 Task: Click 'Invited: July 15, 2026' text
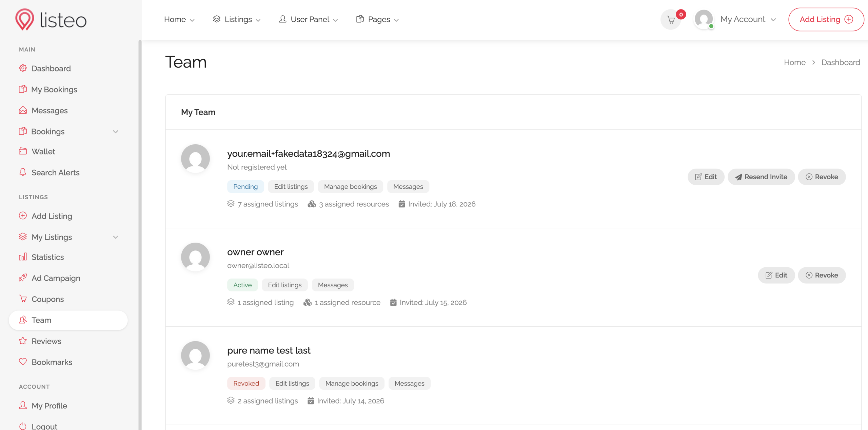[433, 302]
